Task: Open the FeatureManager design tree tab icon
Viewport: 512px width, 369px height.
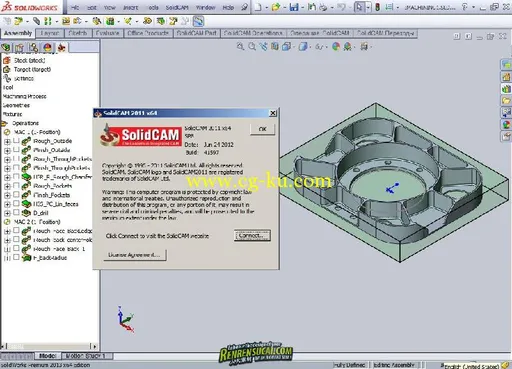Action: 6,48
